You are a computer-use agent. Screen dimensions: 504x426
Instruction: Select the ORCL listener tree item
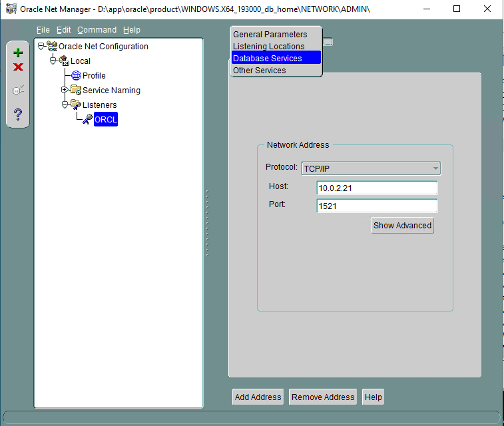pos(106,119)
